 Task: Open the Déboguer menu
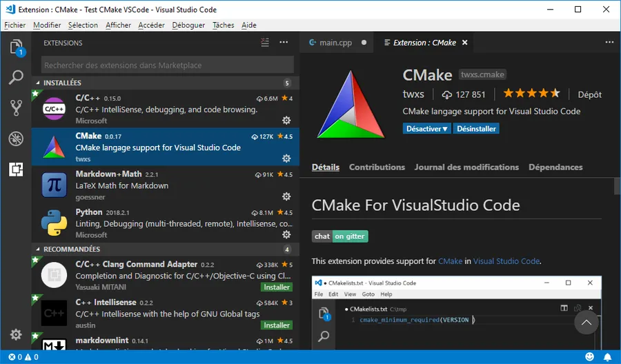[x=188, y=25]
